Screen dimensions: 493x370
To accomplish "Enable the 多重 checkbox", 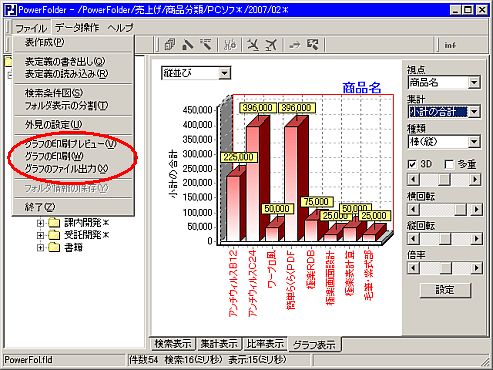I will (x=449, y=164).
